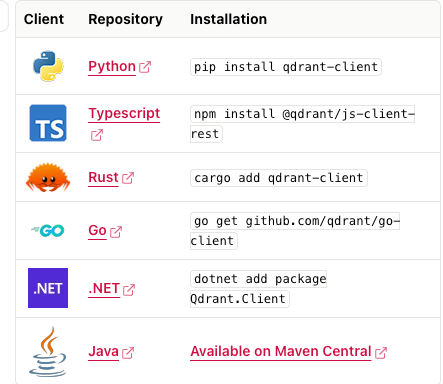Click the Java coffee cup icon

coord(48,352)
